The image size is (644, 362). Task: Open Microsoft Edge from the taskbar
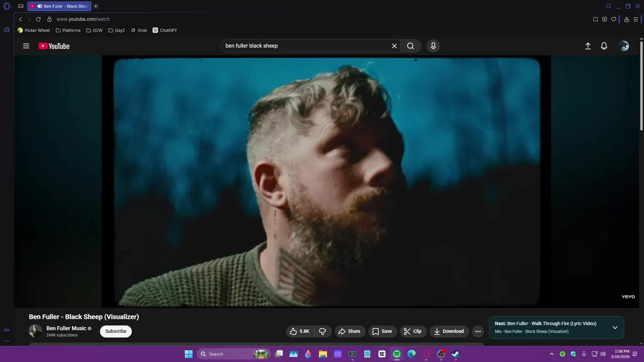[x=412, y=354]
